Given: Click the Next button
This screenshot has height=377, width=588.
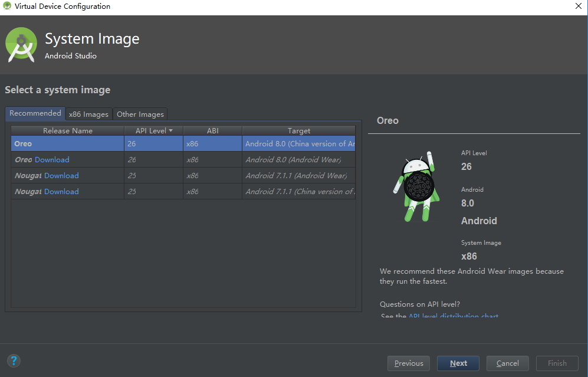Looking at the screenshot, I should (x=458, y=363).
